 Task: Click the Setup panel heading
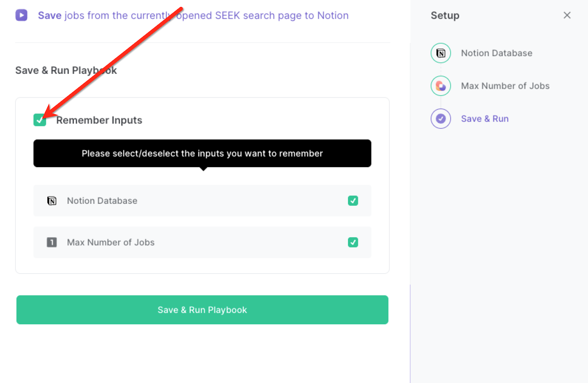tap(445, 15)
